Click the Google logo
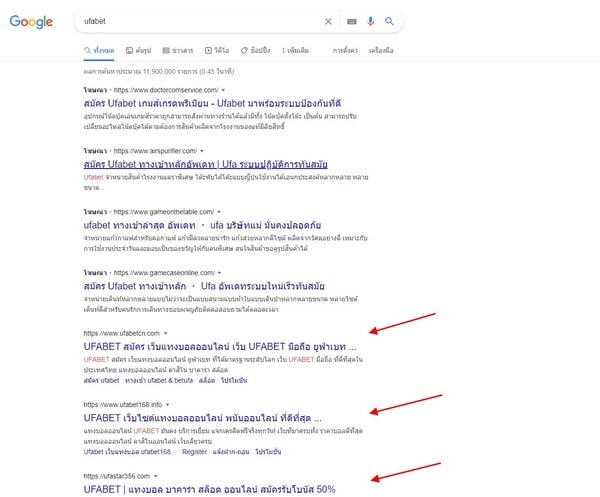 pyautogui.click(x=32, y=21)
